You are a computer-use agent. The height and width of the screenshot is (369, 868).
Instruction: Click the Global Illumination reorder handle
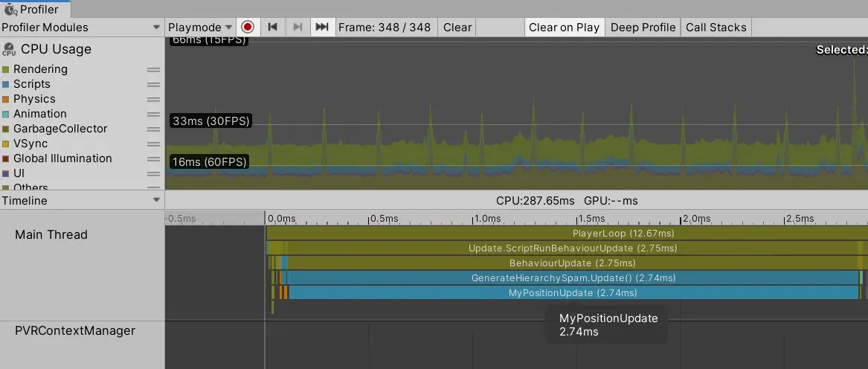pos(153,159)
